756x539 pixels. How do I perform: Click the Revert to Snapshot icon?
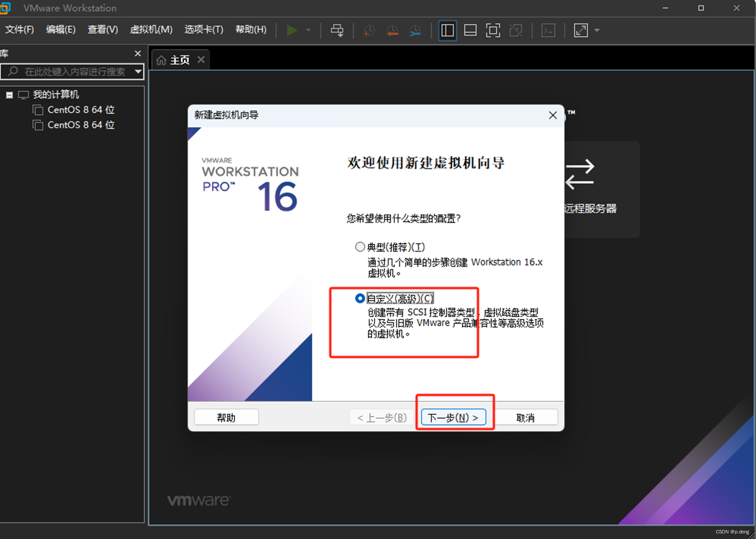click(392, 30)
